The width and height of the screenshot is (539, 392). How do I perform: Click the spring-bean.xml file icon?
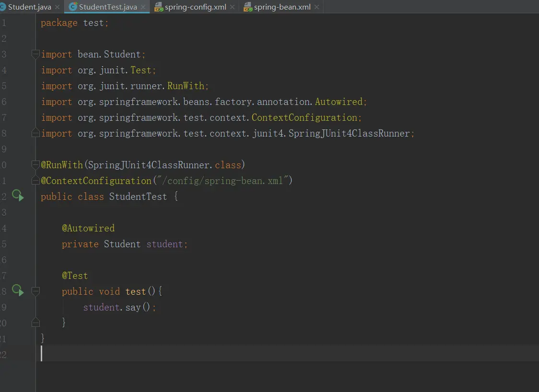[x=247, y=7]
